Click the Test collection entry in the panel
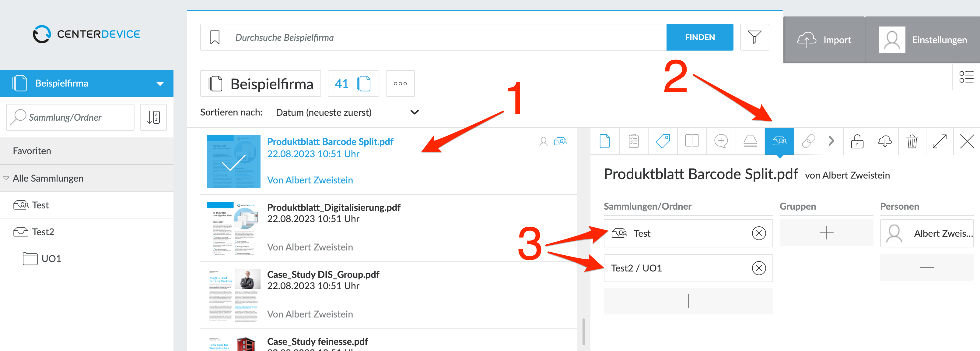The height and width of the screenshot is (351, 980). 688,233
